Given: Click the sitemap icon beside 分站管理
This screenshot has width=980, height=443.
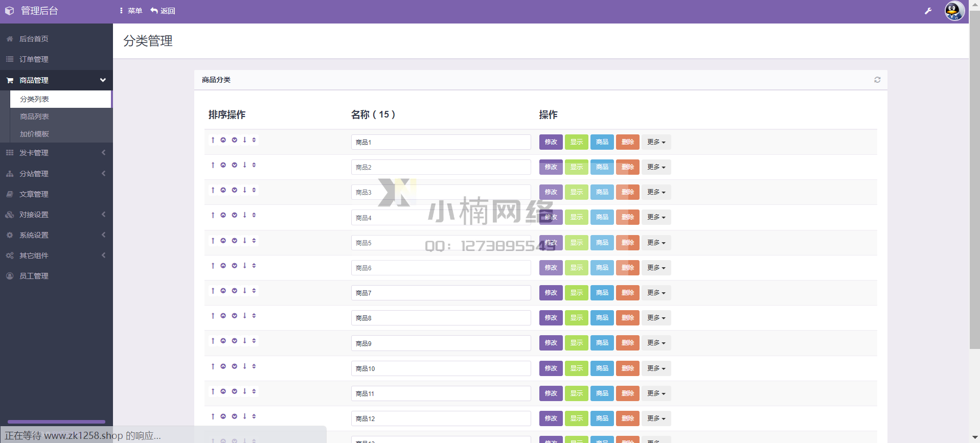Looking at the screenshot, I should (10, 174).
